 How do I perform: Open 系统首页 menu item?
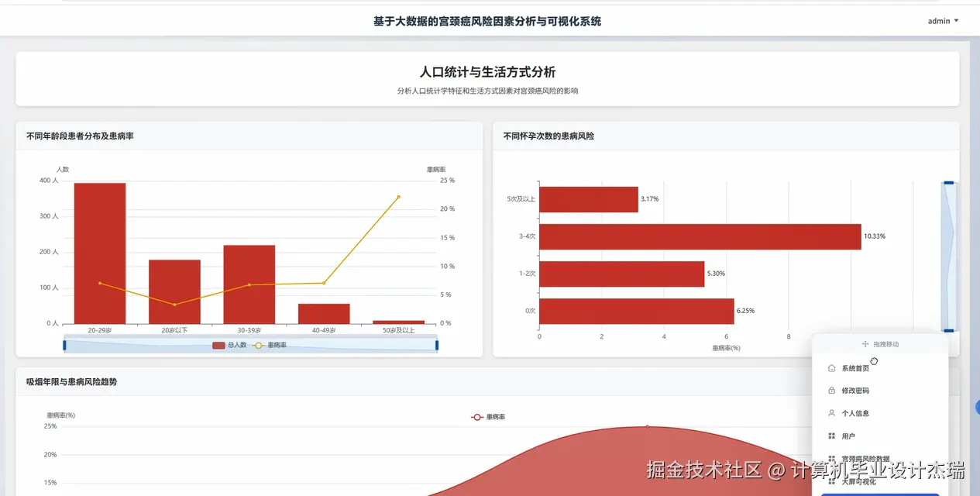[879, 368]
